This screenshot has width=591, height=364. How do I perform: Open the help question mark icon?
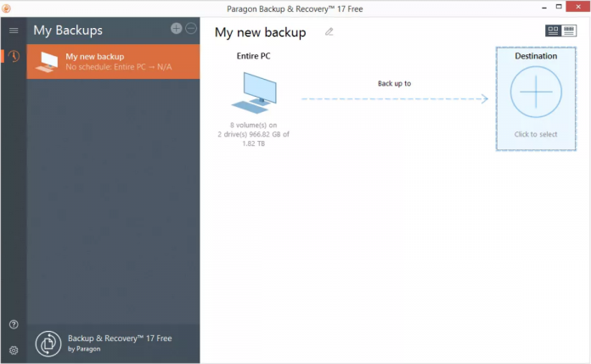coord(14,324)
